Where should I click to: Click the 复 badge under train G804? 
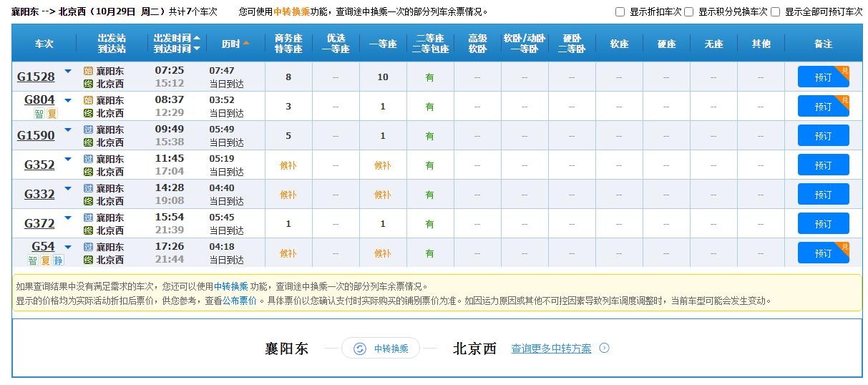[52, 114]
